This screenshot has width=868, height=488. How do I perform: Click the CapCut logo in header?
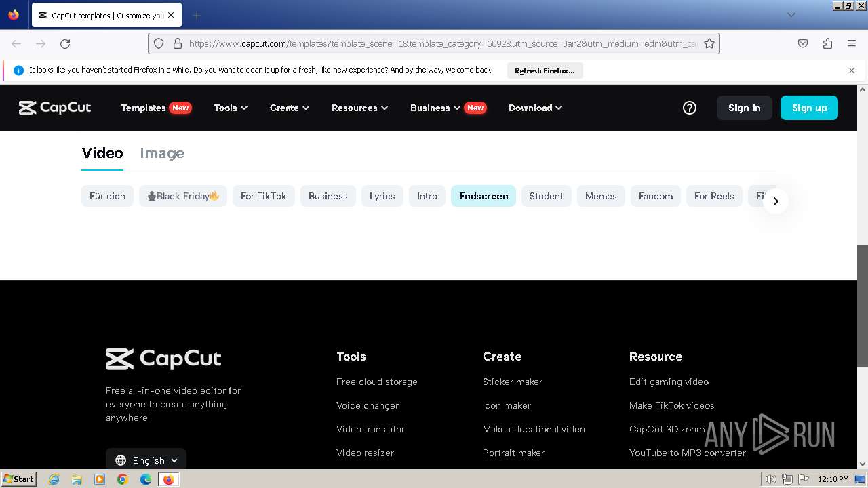point(55,108)
